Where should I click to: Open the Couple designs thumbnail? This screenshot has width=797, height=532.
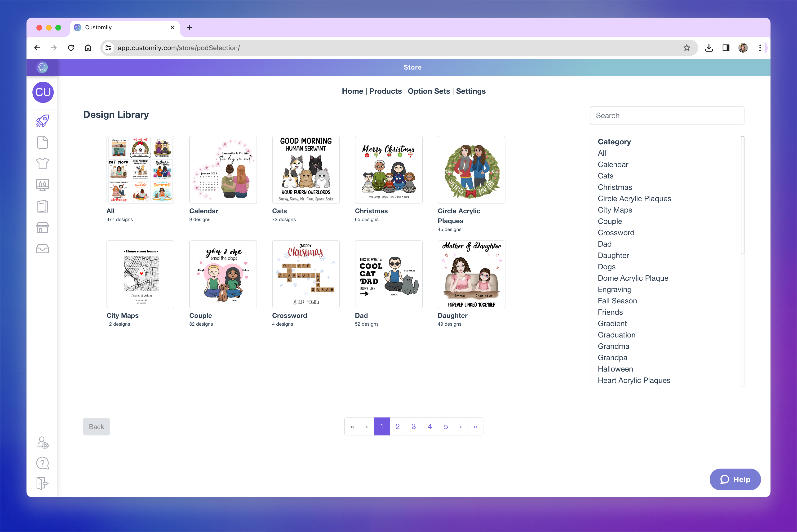pyautogui.click(x=223, y=274)
